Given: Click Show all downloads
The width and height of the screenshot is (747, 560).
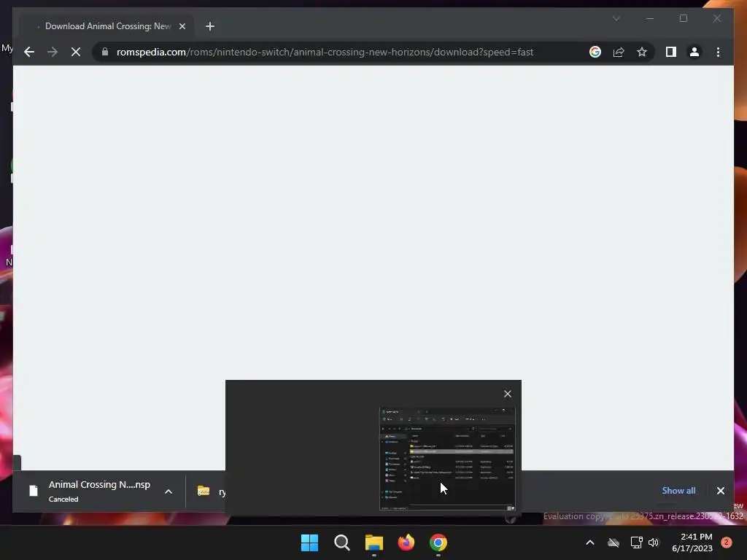Looking at the screenshot, I should [678, 491].
